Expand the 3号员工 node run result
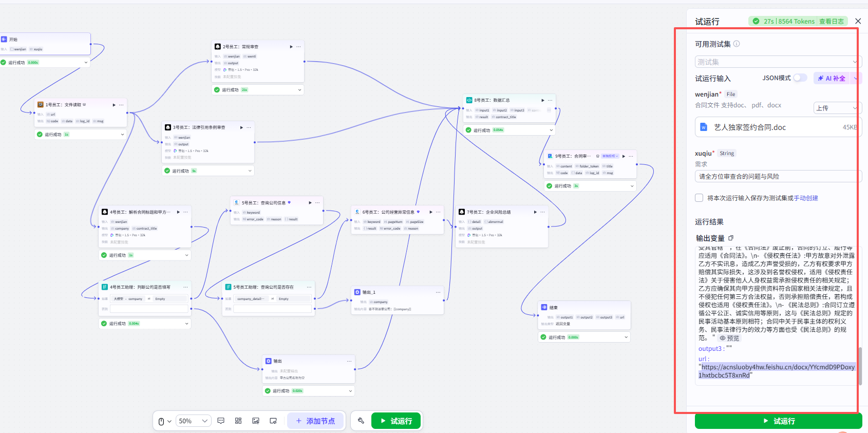Viewport: 868px width, 433px height. pos(250,171)
